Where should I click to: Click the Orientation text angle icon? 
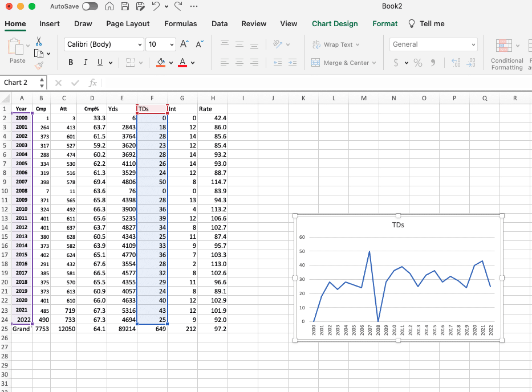tap(278, 44)
